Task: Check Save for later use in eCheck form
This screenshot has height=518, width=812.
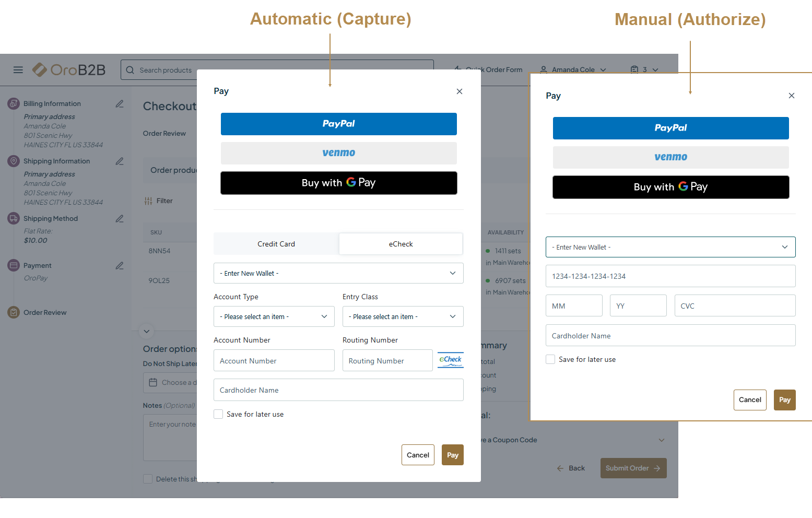Action: point(218,414)
